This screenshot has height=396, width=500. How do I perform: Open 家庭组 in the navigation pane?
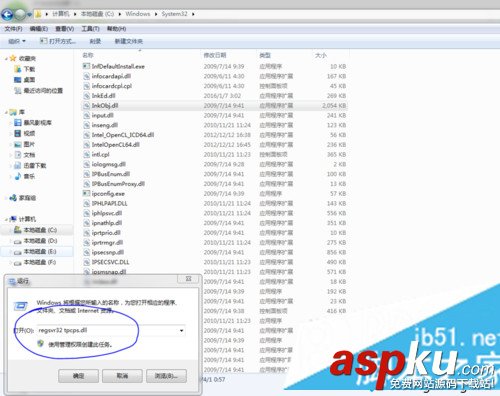point(23,198)
